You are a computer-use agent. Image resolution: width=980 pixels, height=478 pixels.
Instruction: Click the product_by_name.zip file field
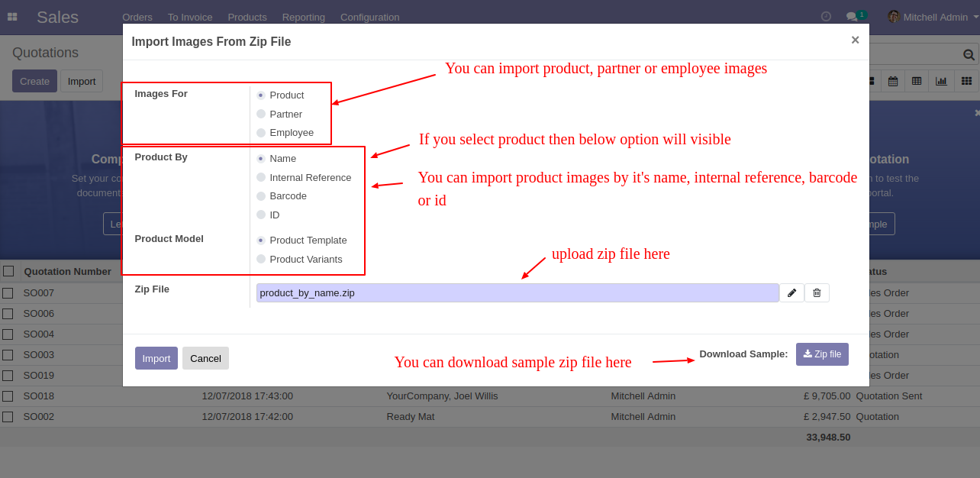[517, 292]
